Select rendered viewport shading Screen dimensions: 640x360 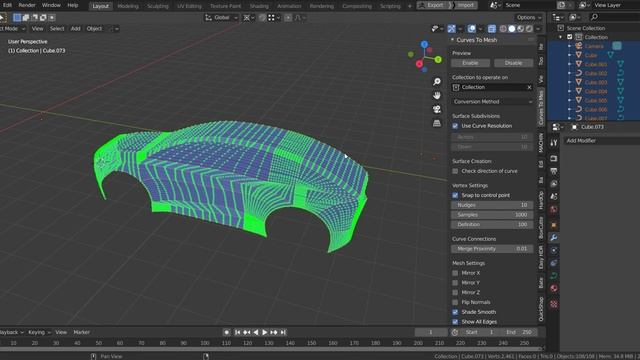click(529, 29)
